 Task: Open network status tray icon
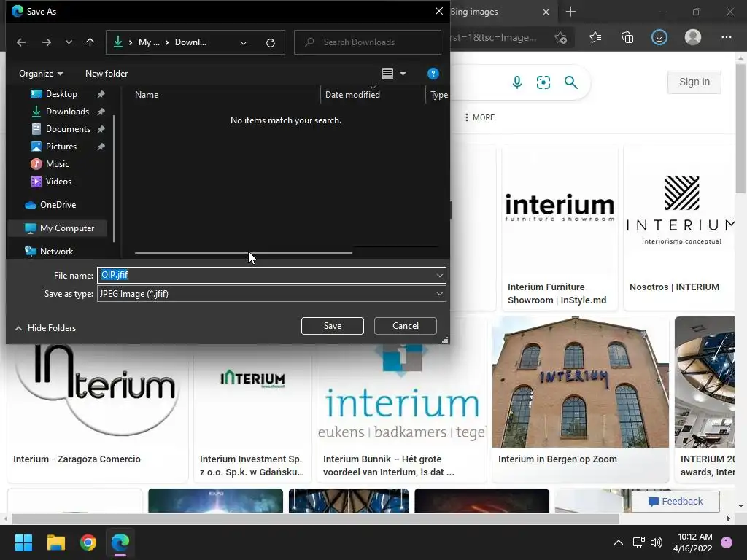tap(638, 542)
